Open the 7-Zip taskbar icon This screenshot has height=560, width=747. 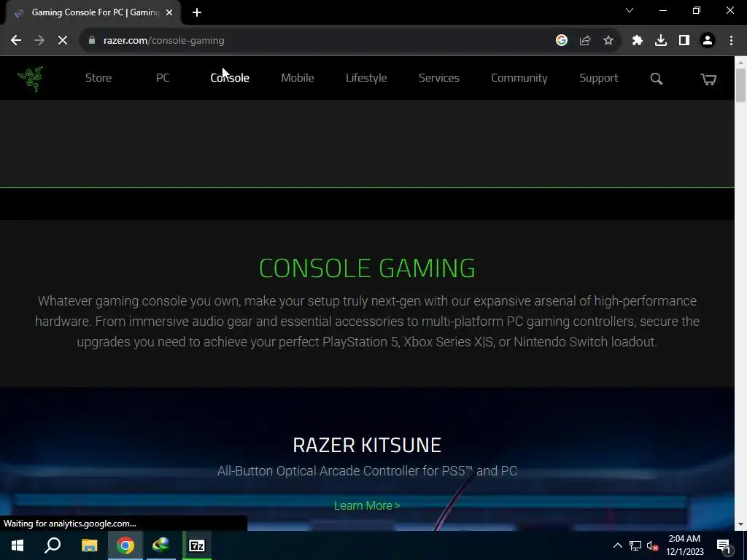point(197,545)
